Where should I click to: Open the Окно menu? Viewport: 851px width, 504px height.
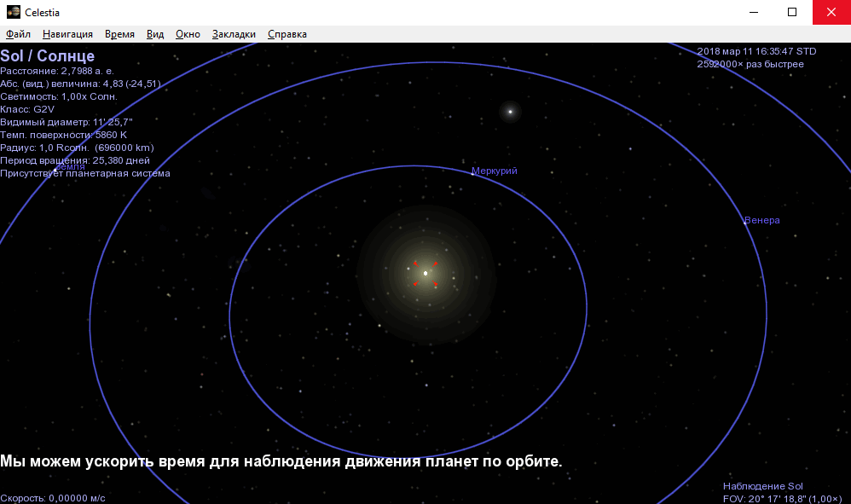188,34
